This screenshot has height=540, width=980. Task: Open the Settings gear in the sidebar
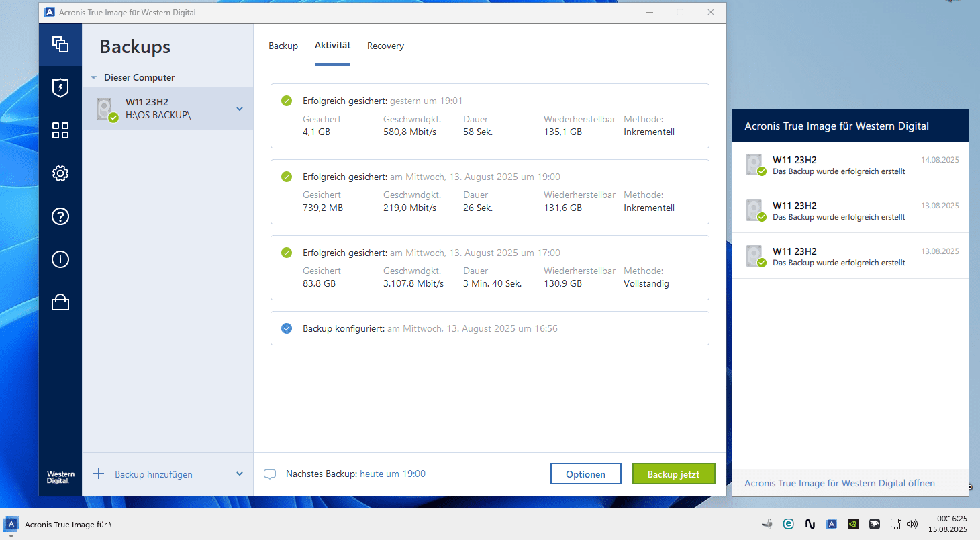click(x=60, y=173)
